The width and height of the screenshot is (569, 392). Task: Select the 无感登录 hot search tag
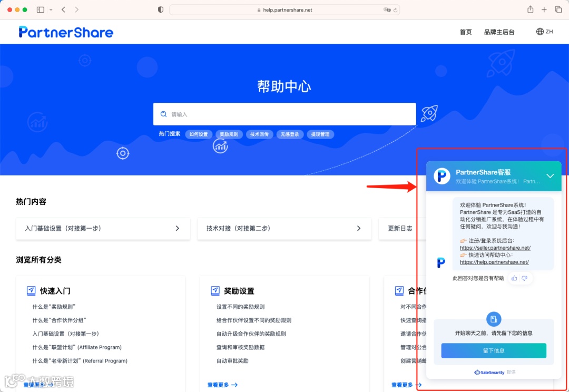coord(290,134)
